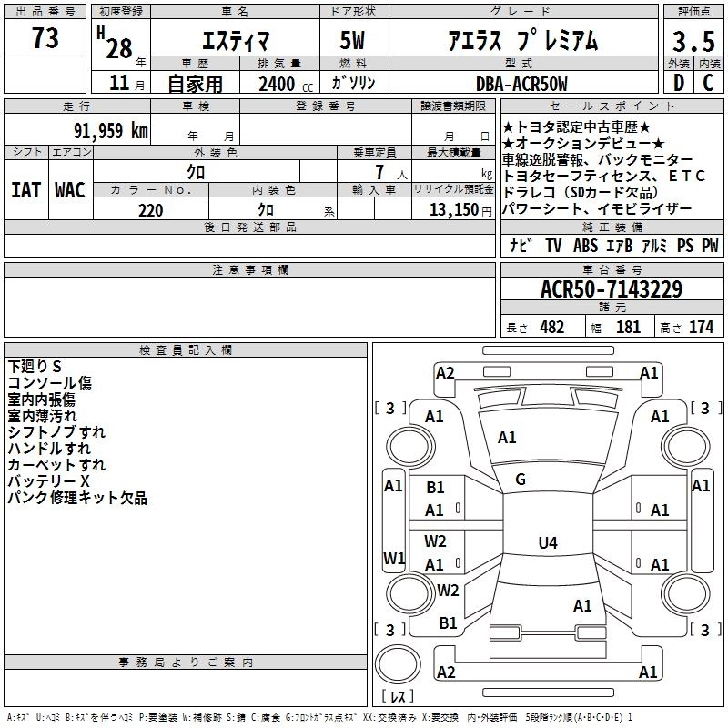728x728 pixels.
Task: Click the レス box below the car diagram
Action: tap(396, 698)
